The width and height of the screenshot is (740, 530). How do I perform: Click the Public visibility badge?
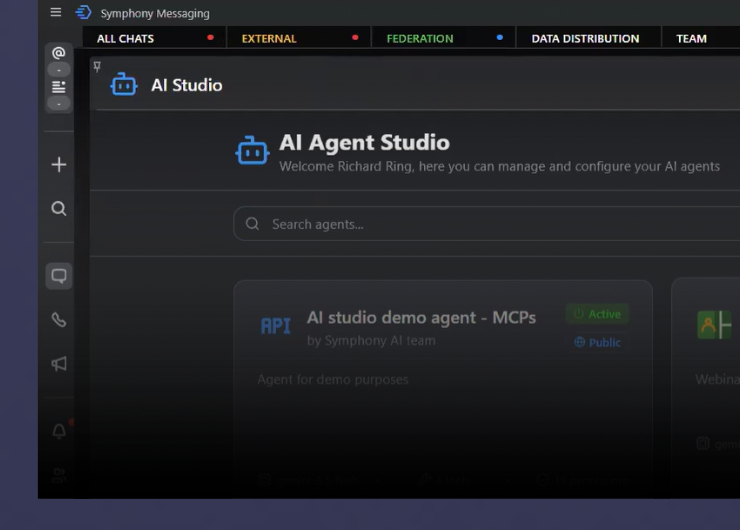597,342
